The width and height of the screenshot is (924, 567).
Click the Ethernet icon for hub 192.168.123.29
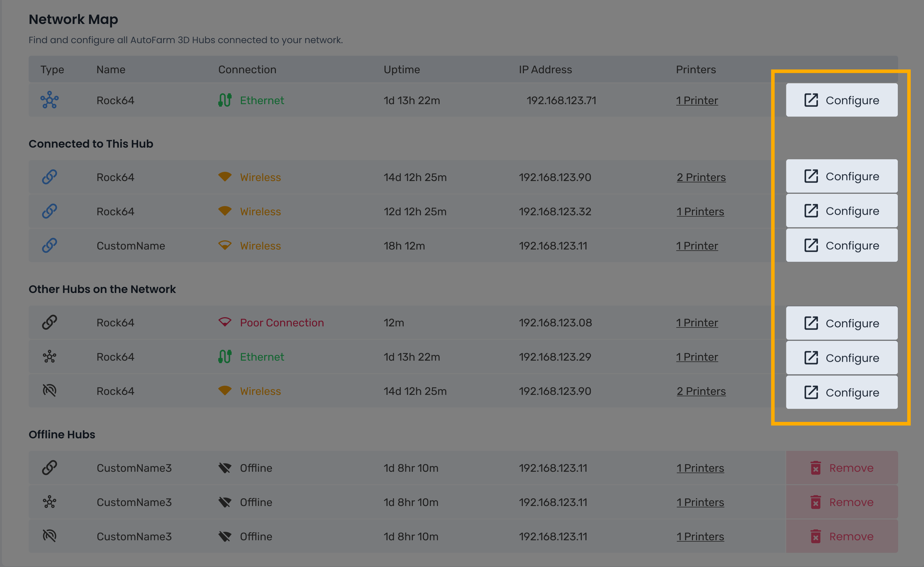pos(225,357)
